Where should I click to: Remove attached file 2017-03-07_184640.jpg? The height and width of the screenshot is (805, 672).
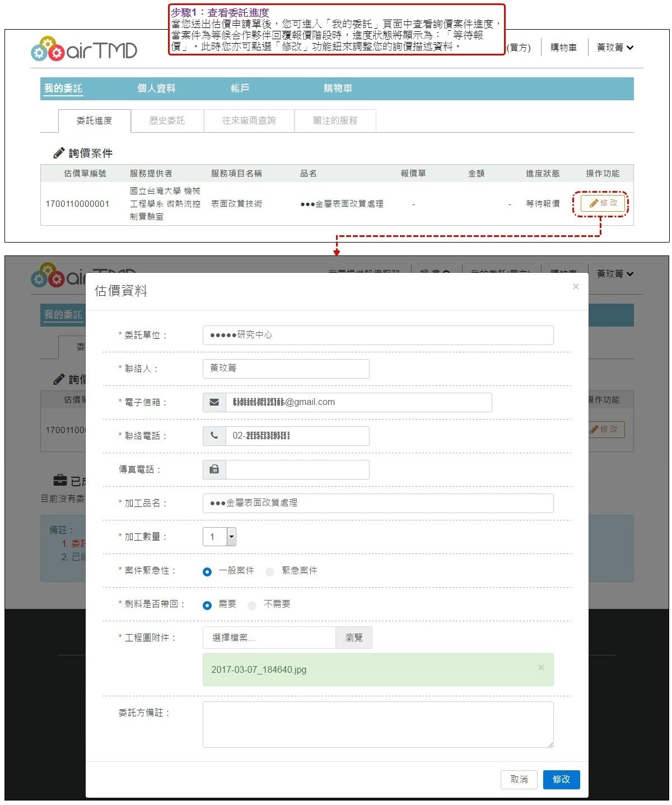(x=541, y=667)
